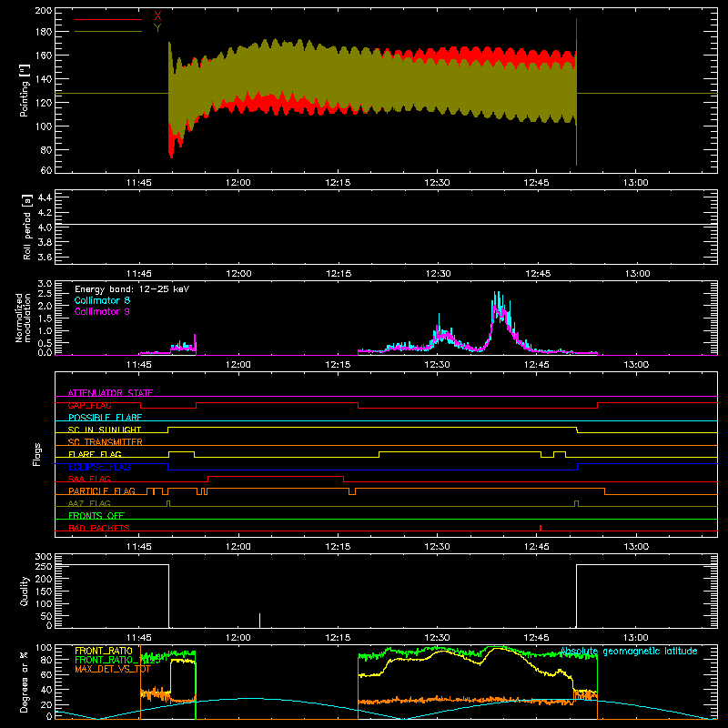Click the POSSIBLE_FLARE flag label
Image resolution: width=728 pixels, height=728 pixels.
point(105,418)
